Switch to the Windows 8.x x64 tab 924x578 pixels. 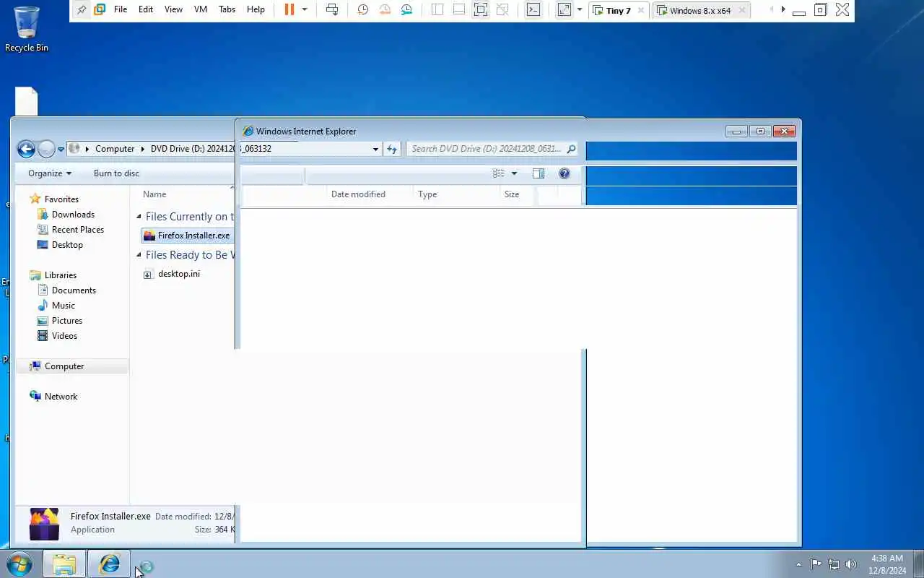tap(700, 10)
